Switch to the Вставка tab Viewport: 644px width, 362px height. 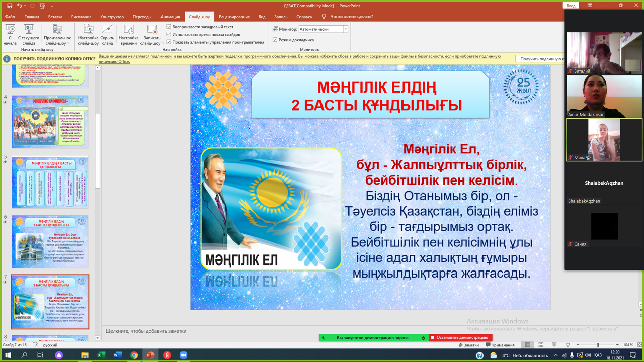click(55, 17)
